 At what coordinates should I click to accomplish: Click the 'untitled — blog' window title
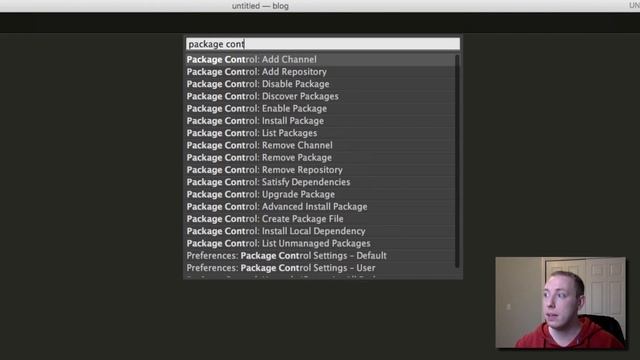[260, 6]
